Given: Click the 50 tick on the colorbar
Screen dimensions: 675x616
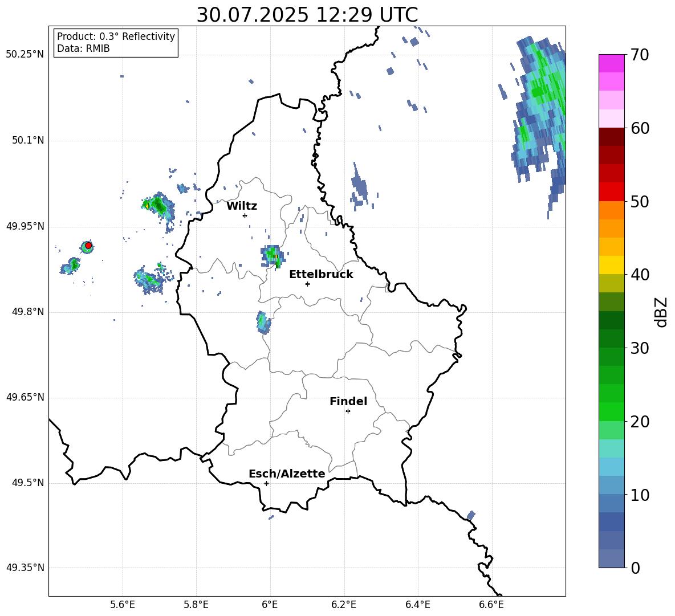Looking at the screenshot, I should (x=640, y=201).
